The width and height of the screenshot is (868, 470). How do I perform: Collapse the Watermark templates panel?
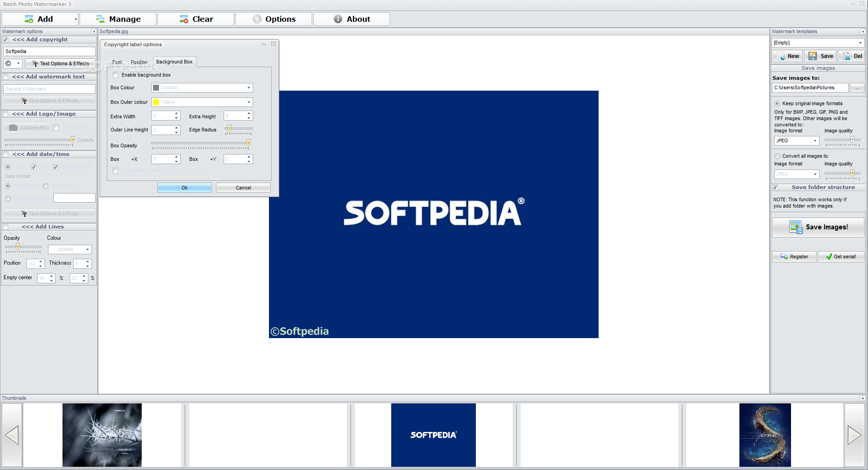pos(863,32)
